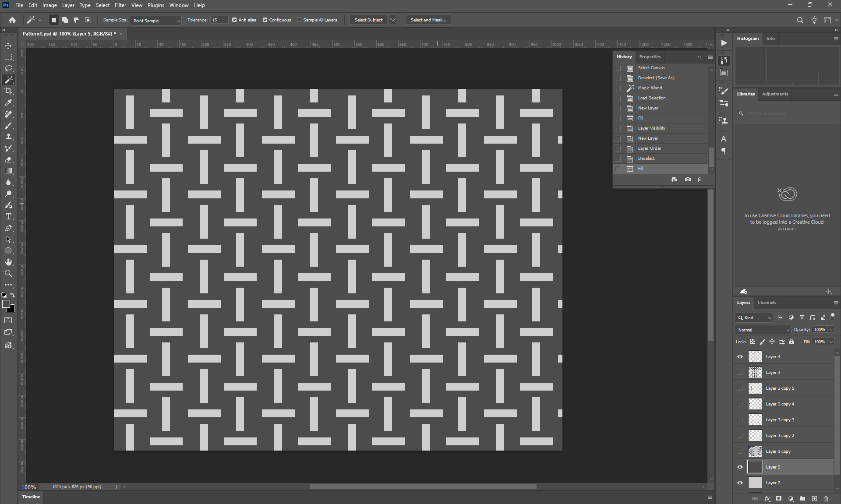
Task: Enable Sample All Layers checkbox
Action: coord(299,20)
